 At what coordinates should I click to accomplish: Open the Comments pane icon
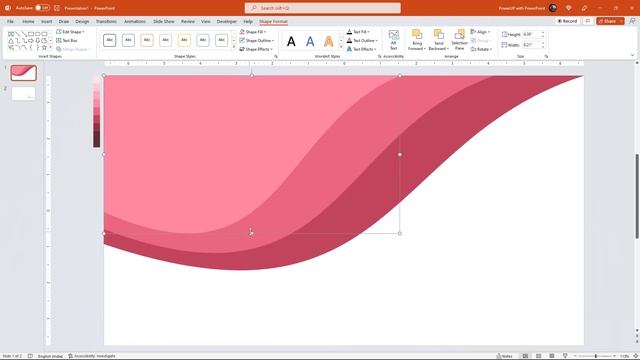[588, 21]
